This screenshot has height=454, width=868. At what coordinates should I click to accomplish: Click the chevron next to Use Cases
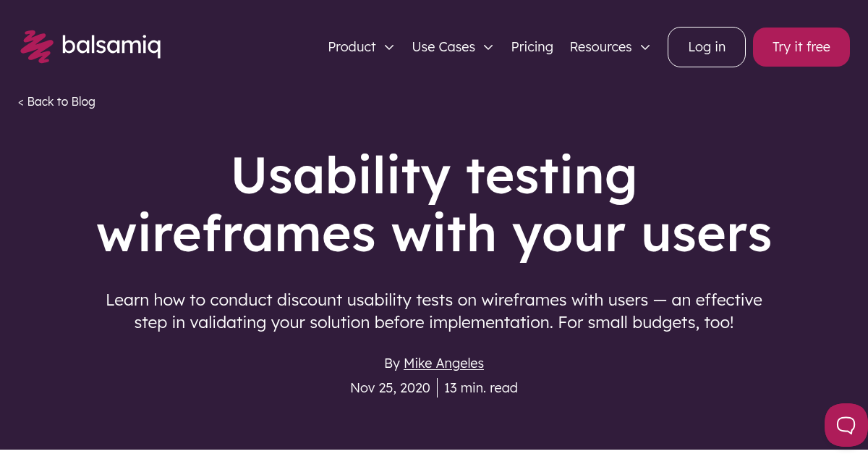pos(488,47)
